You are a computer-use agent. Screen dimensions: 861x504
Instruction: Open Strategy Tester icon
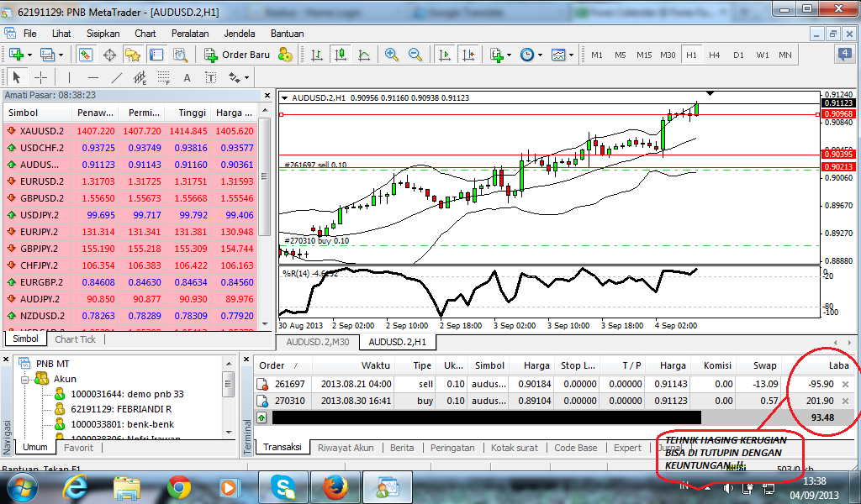(180, 55)
